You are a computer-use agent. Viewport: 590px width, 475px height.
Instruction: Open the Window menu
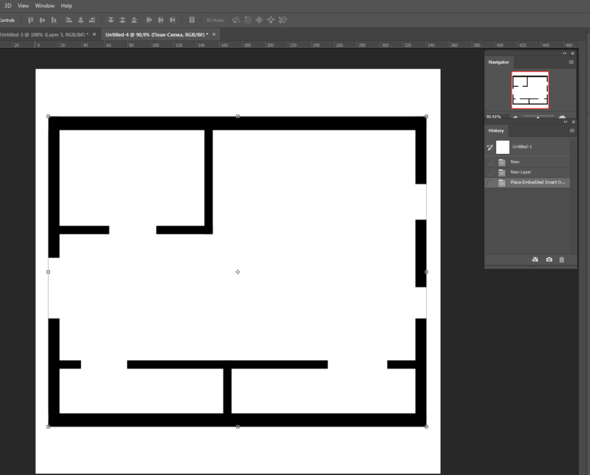[44, 6]
